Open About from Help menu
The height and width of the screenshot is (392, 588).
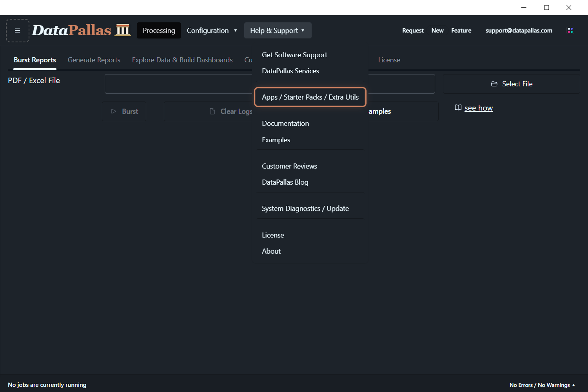(x=271, y=251)
